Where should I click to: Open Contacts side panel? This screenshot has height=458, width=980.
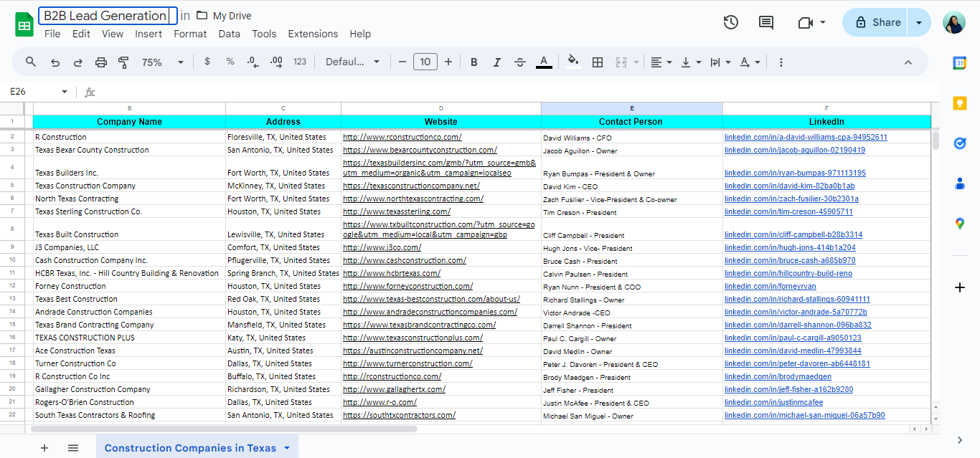pos(960,183)
